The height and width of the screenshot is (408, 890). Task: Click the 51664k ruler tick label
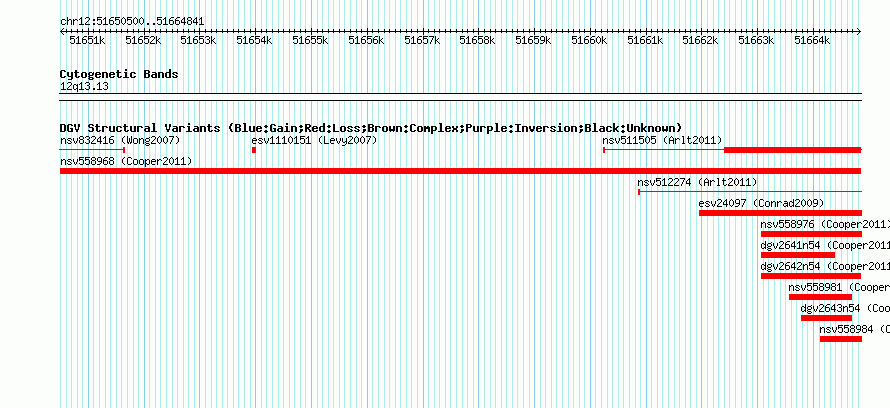coord(812,40)
